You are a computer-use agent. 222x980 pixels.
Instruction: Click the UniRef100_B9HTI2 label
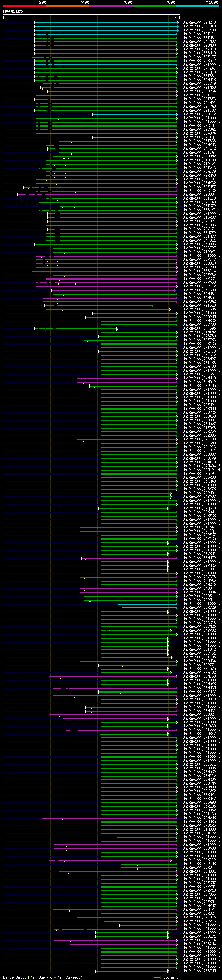click(199, 114)
